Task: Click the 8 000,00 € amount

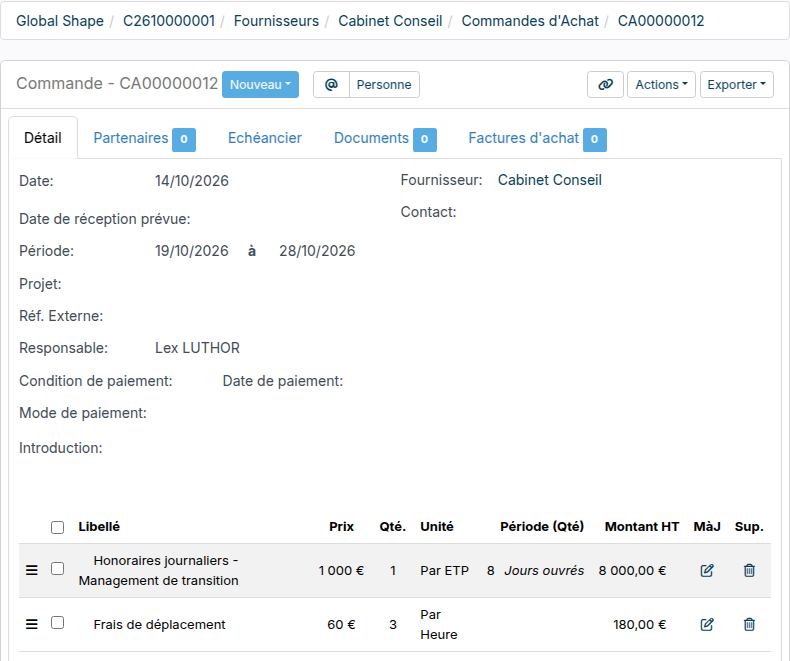Action: click(x=632, y=571)
